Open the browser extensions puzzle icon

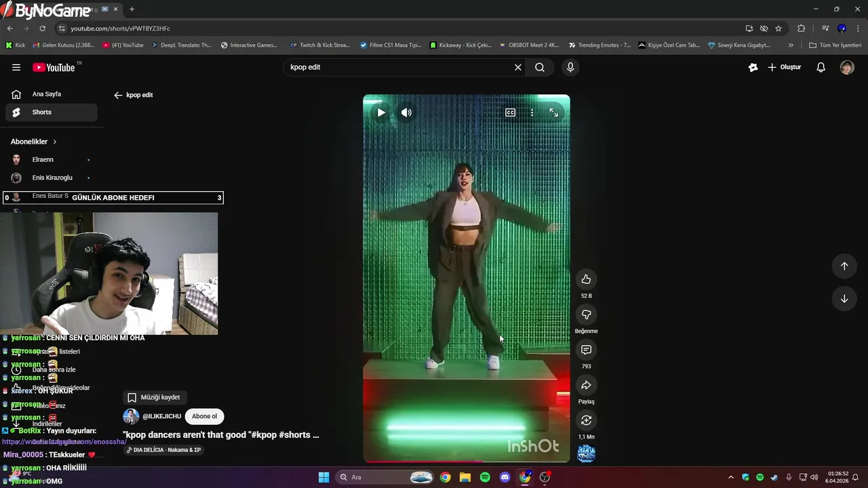pyautogui.click(x=801, y=28)
